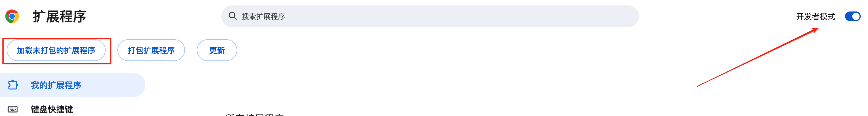Focus the 搜索扩展程序 search field

click(x=429, y=16)
